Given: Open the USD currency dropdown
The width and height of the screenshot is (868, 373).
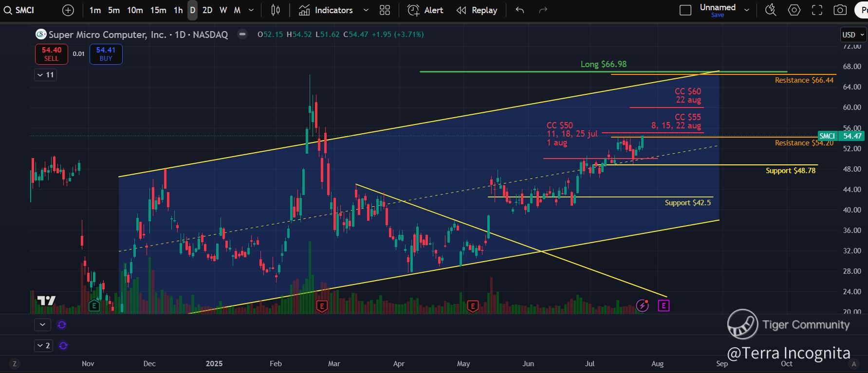Looking at the screenshot, I should 853,35.
